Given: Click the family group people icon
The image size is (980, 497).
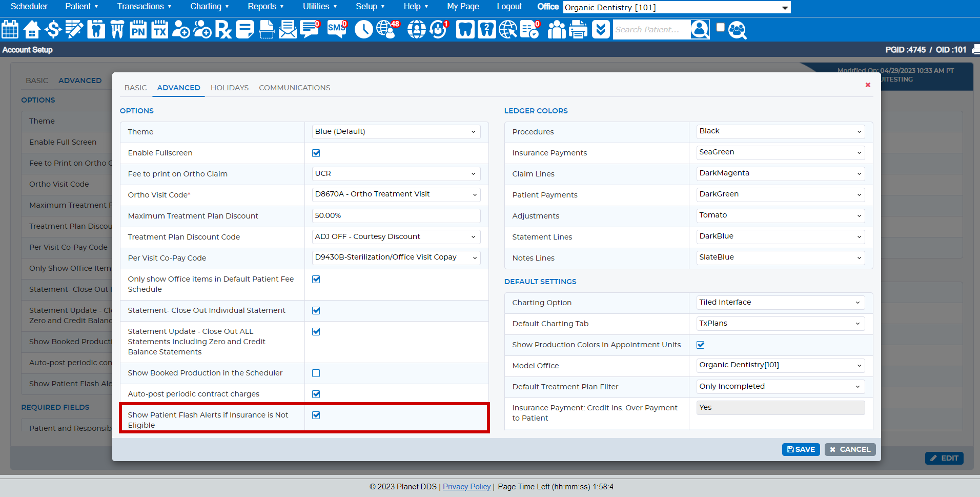Looking at the screenshot, I should [x=557, y=29].
